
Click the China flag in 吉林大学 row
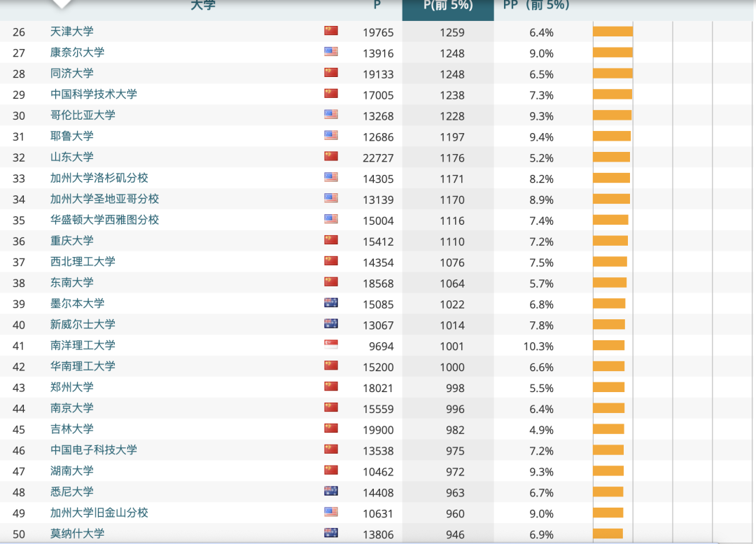point(331,428)
